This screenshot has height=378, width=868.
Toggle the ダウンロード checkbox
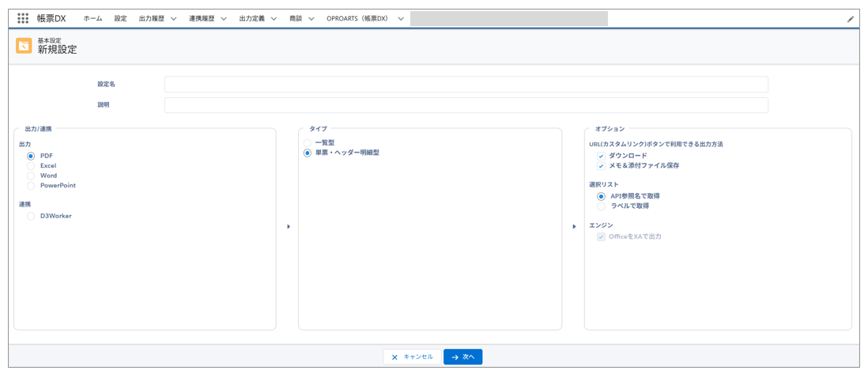pos(601,157)
